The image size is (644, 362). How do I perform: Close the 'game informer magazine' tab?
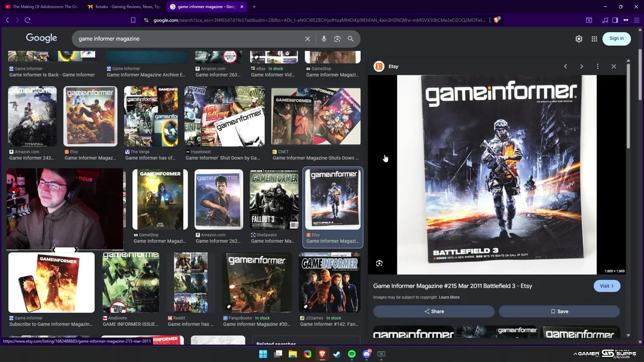[x=242, y=7]
